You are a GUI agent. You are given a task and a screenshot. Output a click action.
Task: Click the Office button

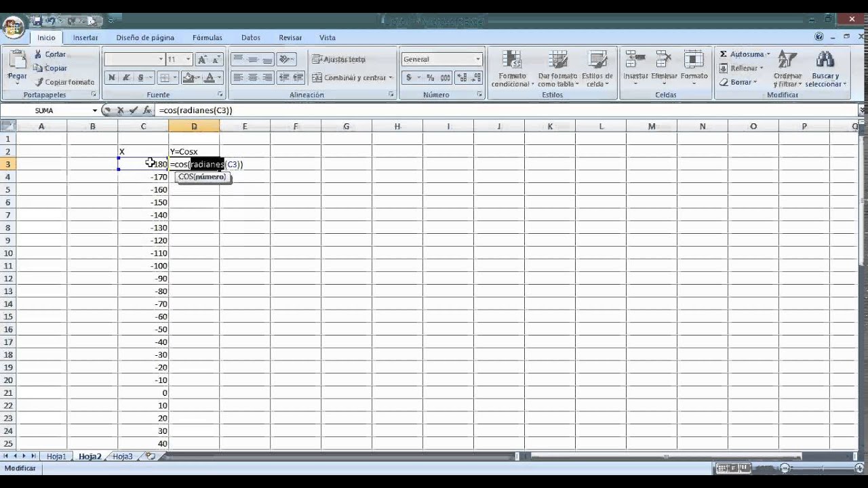click(14, 28)
